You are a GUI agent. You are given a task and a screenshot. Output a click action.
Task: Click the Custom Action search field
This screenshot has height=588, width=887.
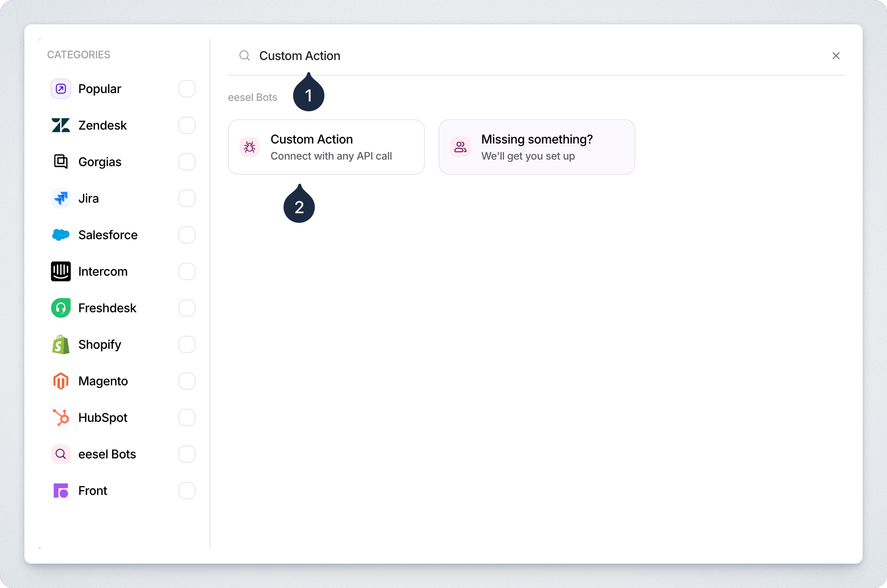click(522, 56)
